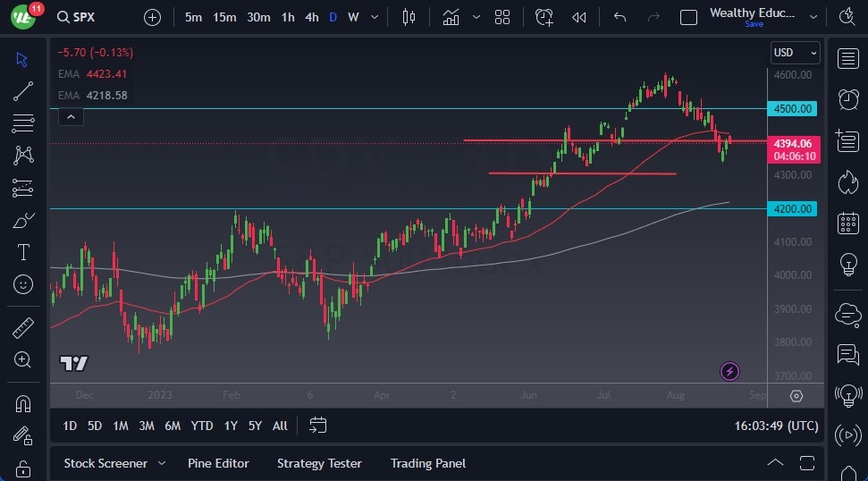Select the measure ruler tool
The image size is (868, 481).
pos(23,327)
